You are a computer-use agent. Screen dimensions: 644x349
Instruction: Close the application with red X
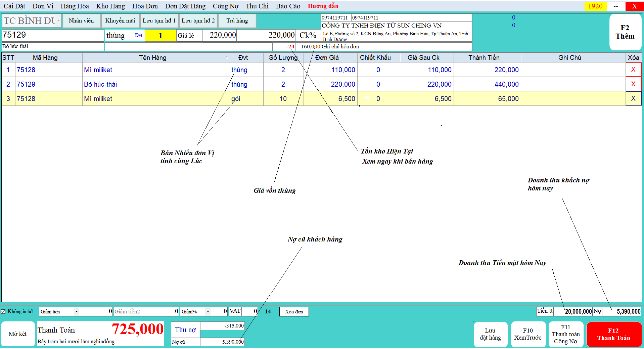tap(634, 6)
